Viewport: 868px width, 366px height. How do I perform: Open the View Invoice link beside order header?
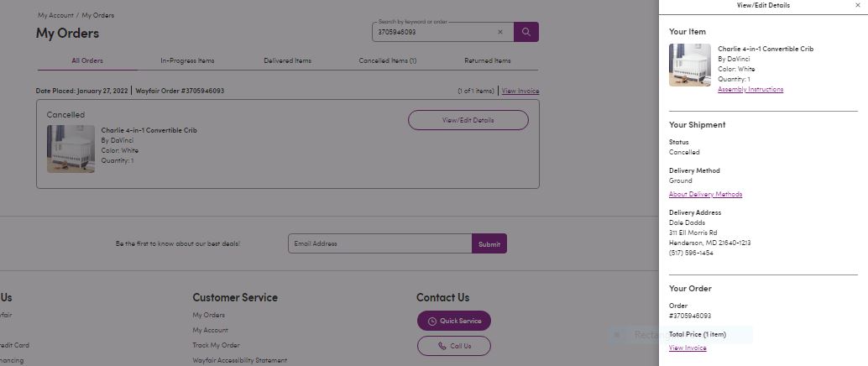click(520, 91)
